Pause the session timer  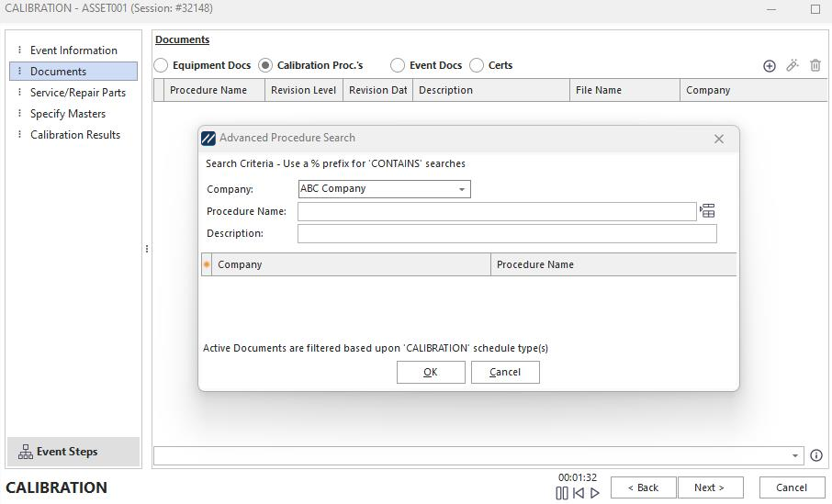[x=562, y=493]
